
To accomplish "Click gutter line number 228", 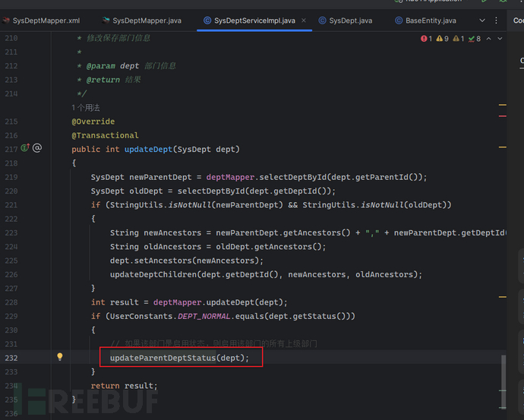I will tap(11, 302).
